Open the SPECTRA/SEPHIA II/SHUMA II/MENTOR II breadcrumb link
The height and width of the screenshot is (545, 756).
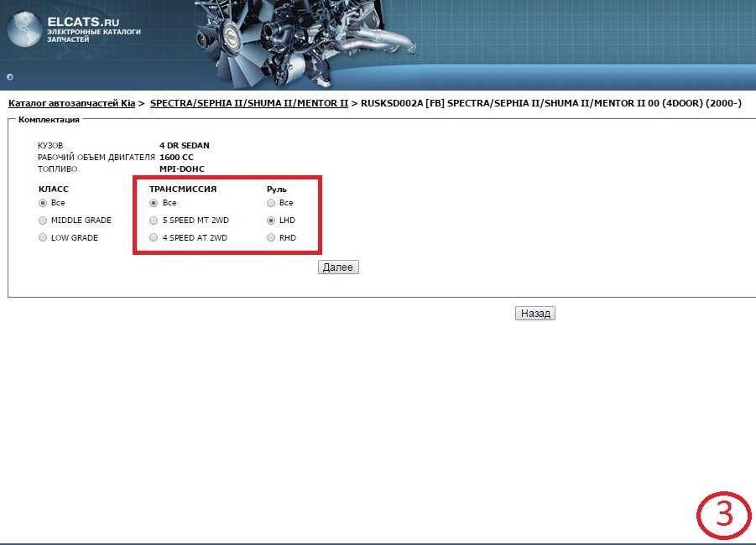click(249, 103)
